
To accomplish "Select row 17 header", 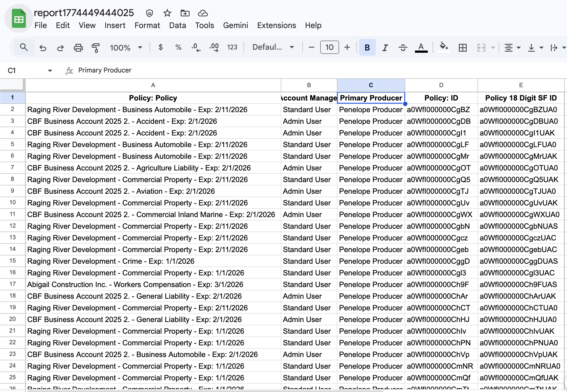I will [x=13, y=284].
